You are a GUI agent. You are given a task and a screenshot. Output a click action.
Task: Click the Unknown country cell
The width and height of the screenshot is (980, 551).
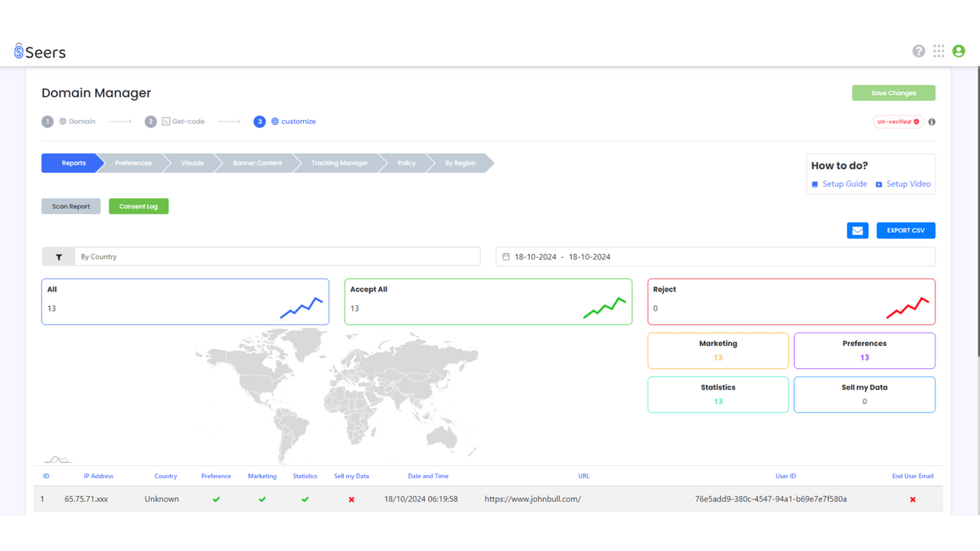pos(162,499)
